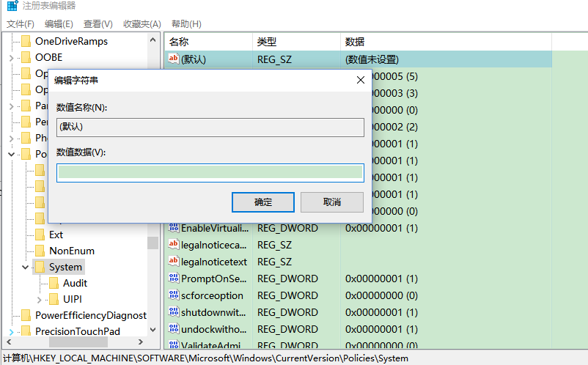Image resolution: width=588 pixels, height=365 pixels.
Task: Select the NonEnum folder in tree
Action: point(71,251)
